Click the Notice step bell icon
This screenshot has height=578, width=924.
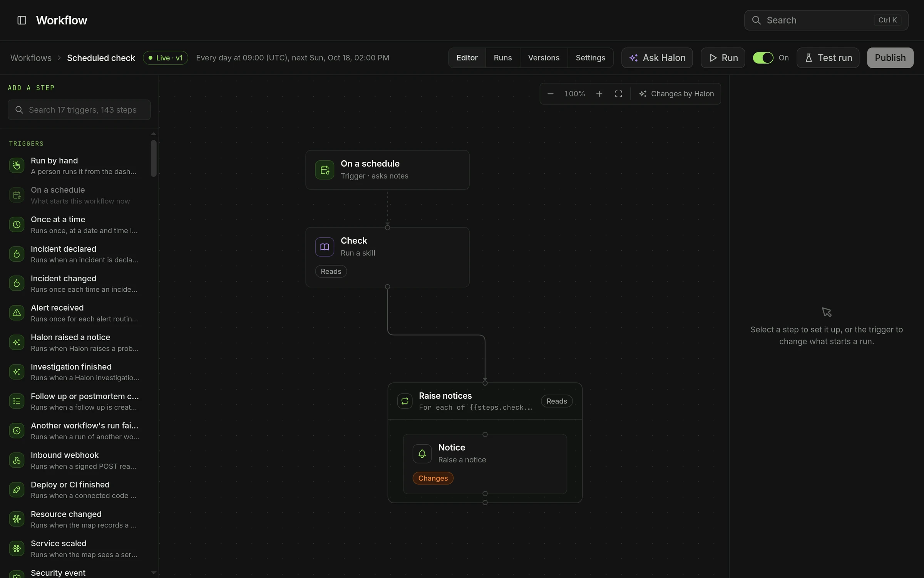(422, 454)
